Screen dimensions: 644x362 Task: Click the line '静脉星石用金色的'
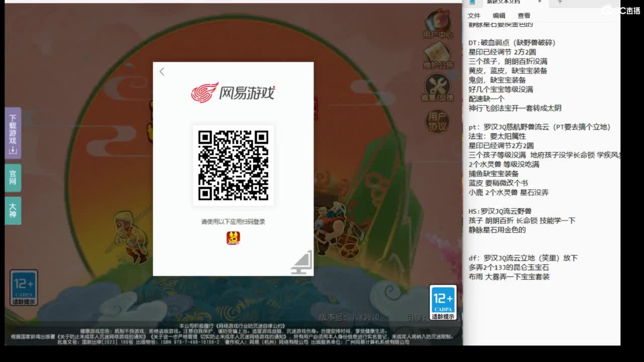[x=497, y=230]
